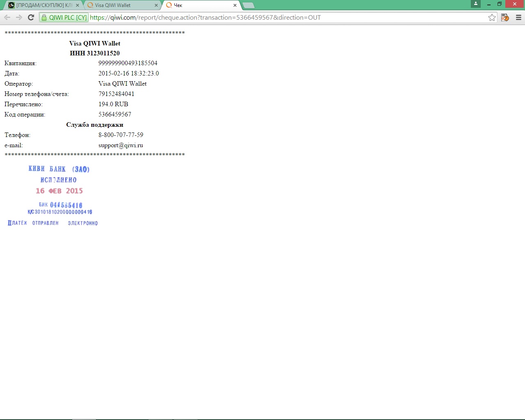Reload the QIWI cheque page
This screenshot has width=525, height=420.
(x=31, y=17)
